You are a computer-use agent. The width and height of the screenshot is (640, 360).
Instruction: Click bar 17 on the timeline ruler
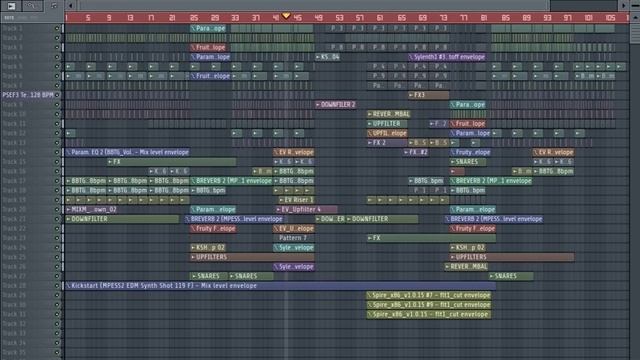point(151,18)
